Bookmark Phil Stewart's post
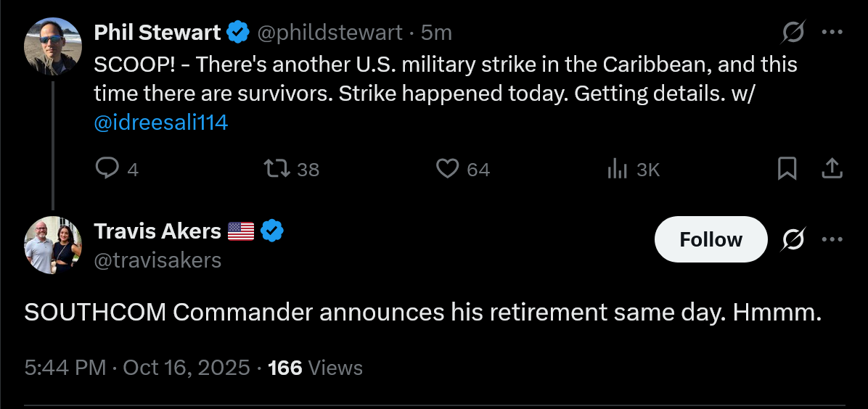The width and height of the screenshot is (868, 409). pos(787,169)
